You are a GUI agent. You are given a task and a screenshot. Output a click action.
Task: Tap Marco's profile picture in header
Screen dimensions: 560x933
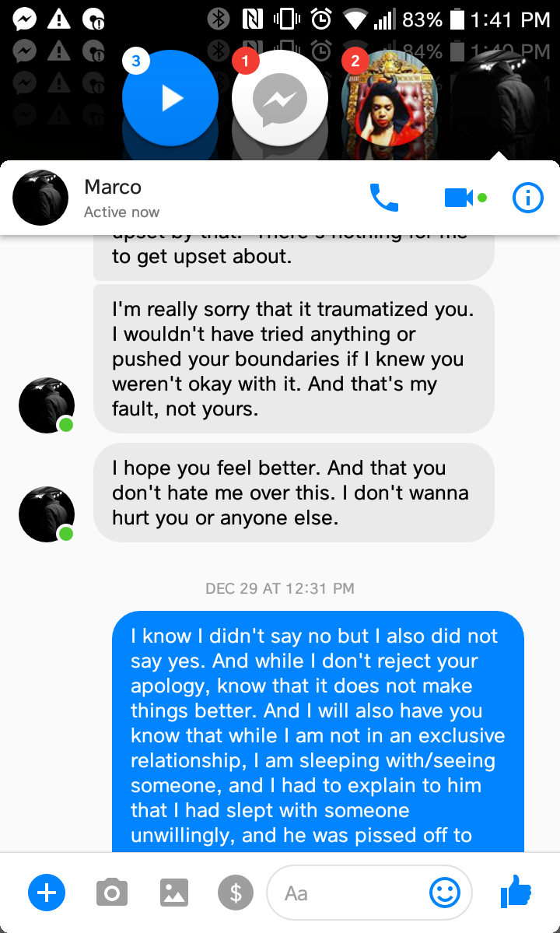[40, 198]
